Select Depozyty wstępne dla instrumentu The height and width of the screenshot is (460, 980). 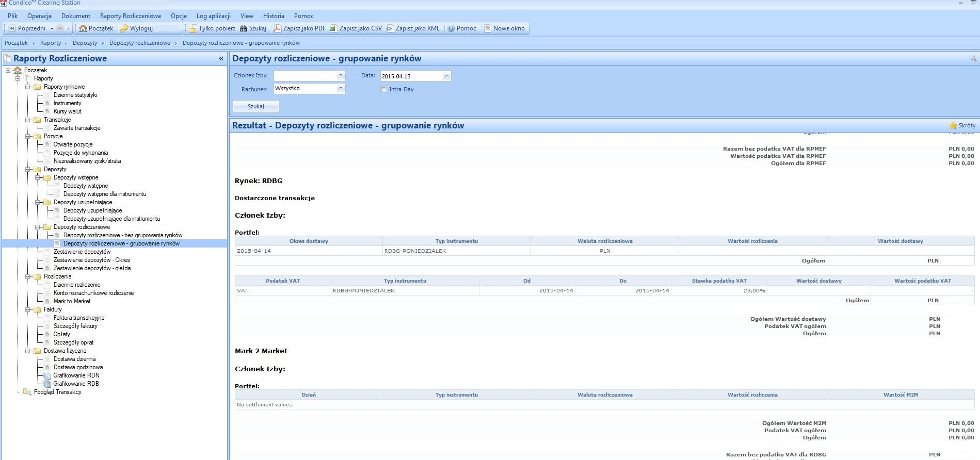(105, 194)
